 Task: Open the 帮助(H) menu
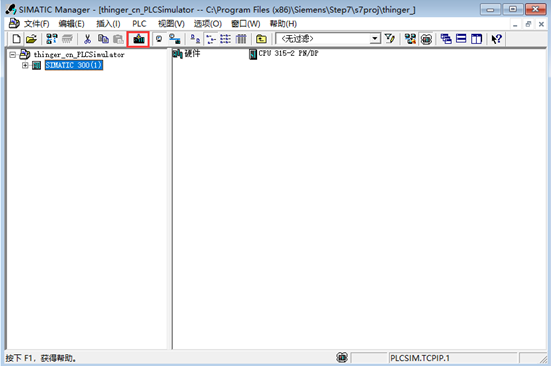point(283,24)
